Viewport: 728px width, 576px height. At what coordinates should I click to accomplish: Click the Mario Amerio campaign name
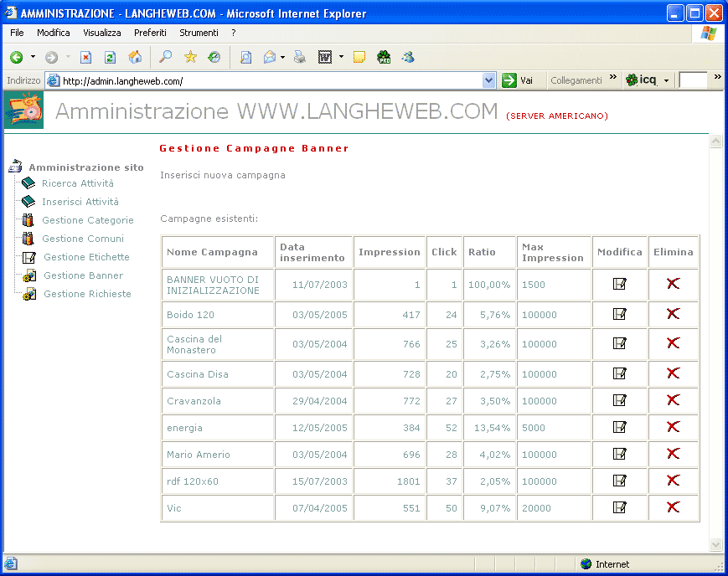pos(199,455)
